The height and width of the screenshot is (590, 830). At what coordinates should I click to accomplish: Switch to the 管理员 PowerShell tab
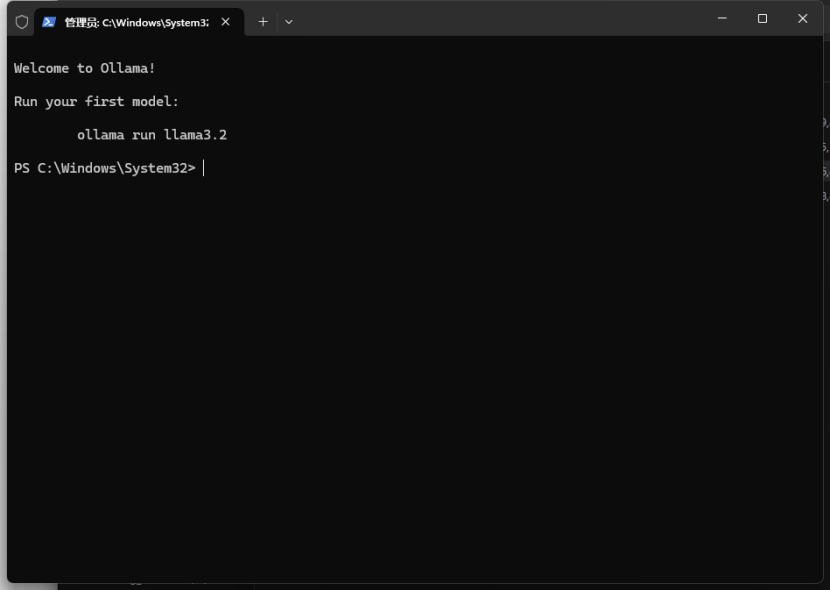[x=130, y=20]
